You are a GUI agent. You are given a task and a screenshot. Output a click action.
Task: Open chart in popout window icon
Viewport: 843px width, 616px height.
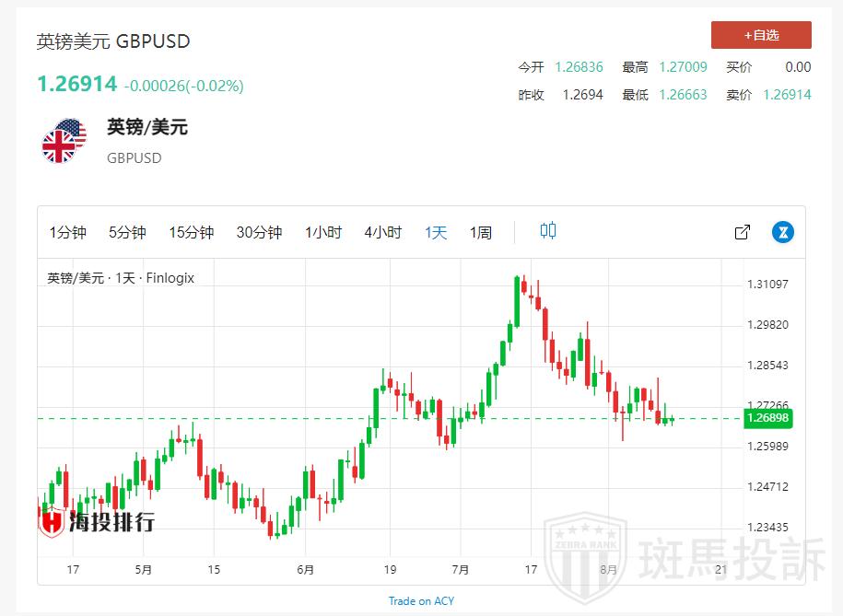click(742, 232)
